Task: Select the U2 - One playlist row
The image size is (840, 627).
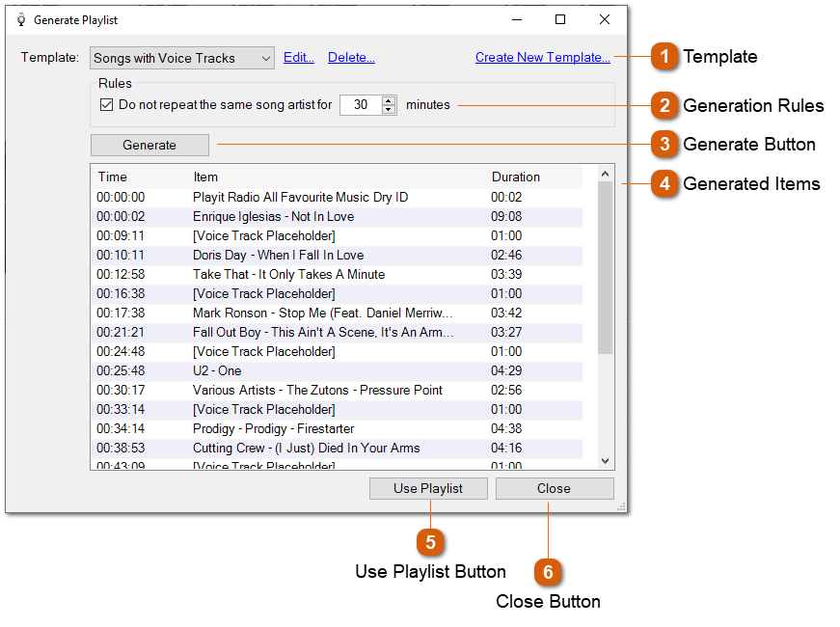Action: 289,370
